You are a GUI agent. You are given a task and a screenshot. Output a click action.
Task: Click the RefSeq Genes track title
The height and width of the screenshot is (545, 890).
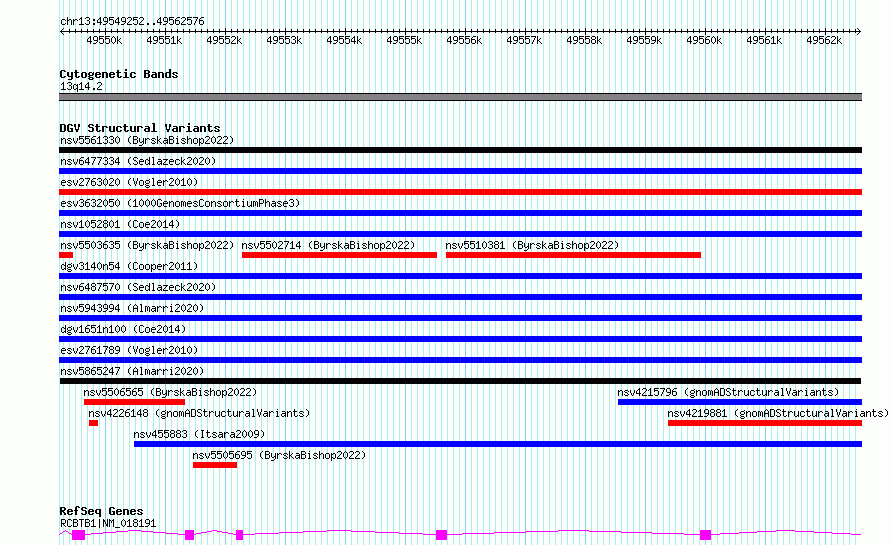(101, 511)
